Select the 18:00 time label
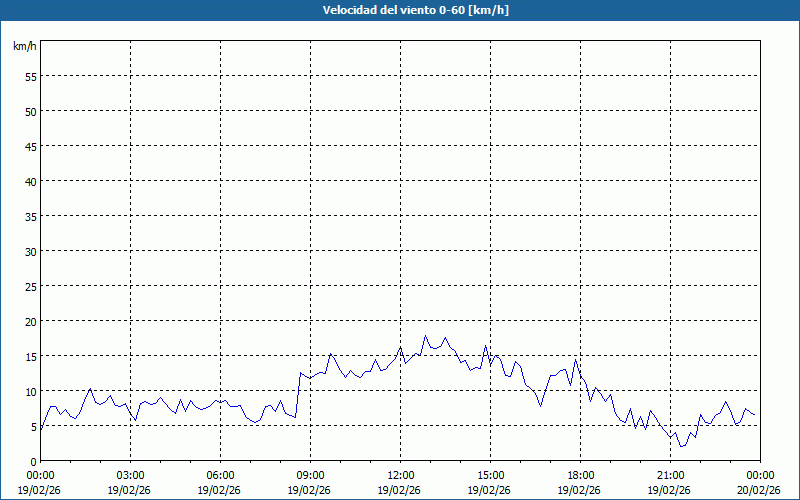Image resolution: width=800 pixels, height=500 pixels. pyautogui.click(x=580, y=475)
